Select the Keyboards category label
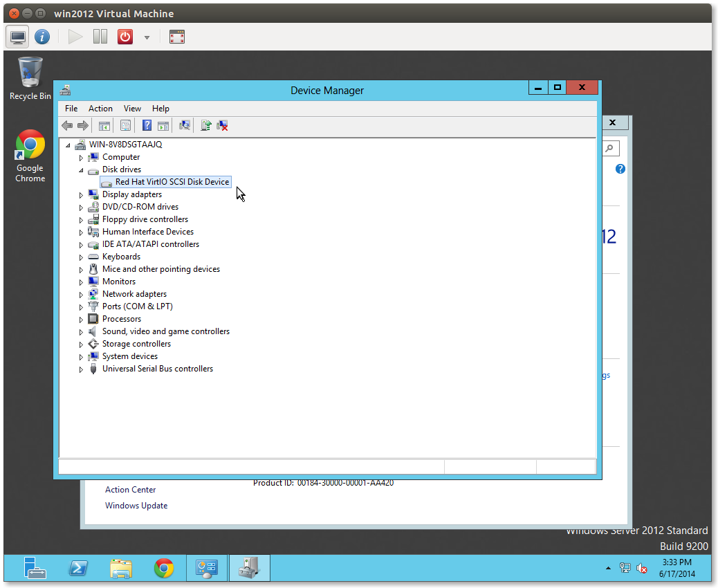This screenshot has height=588, width=718. (121, 257)
